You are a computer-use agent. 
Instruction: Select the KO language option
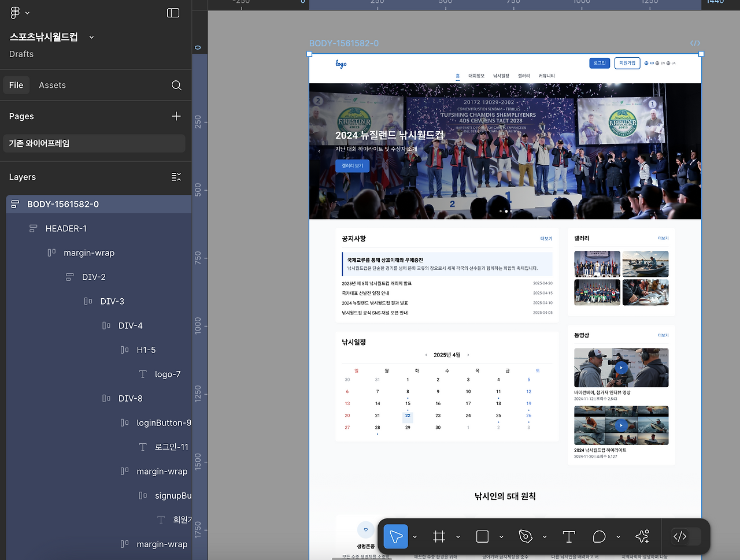(649, 64)
